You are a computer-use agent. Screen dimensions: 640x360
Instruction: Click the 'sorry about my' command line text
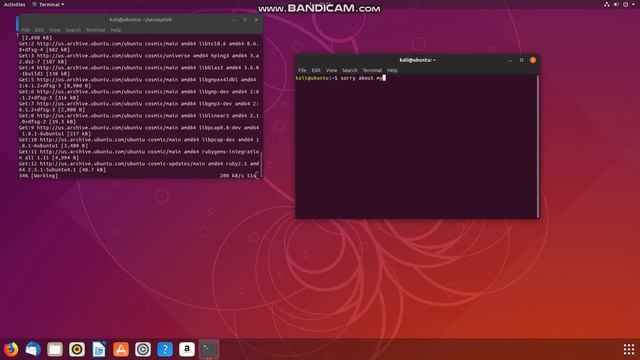coord(362,78)
